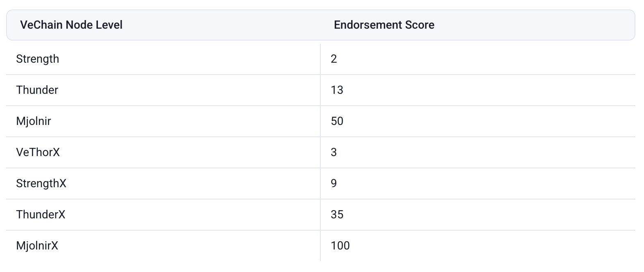Select the VeThorX node level cell
Image resolution: width=644 pixels, height=272 pixels.
pos(38,152)
